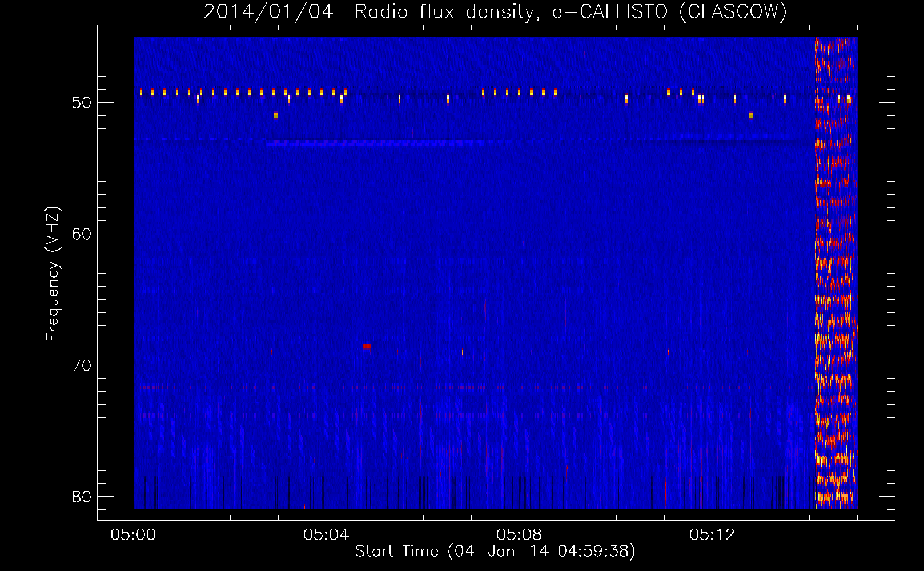Click the orange spot near 51 MHz around 05:03
924x571 pixels.
click(276, 115)
